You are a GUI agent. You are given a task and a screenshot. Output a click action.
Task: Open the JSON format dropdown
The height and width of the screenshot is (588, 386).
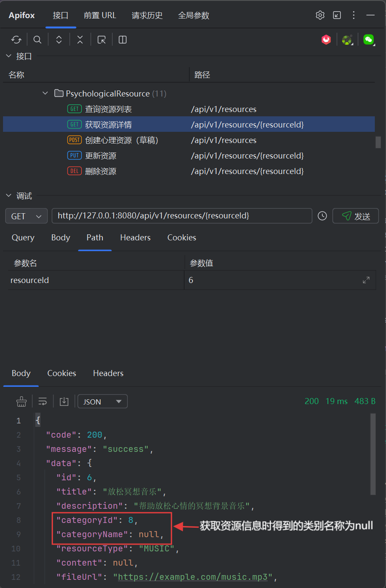tap(102, 401)
